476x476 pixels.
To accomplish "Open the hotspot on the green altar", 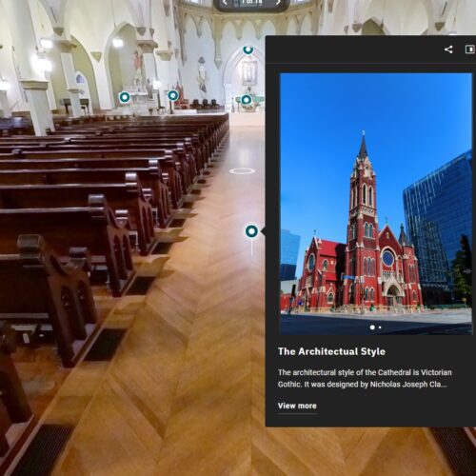I will click(x=247, y=100).
